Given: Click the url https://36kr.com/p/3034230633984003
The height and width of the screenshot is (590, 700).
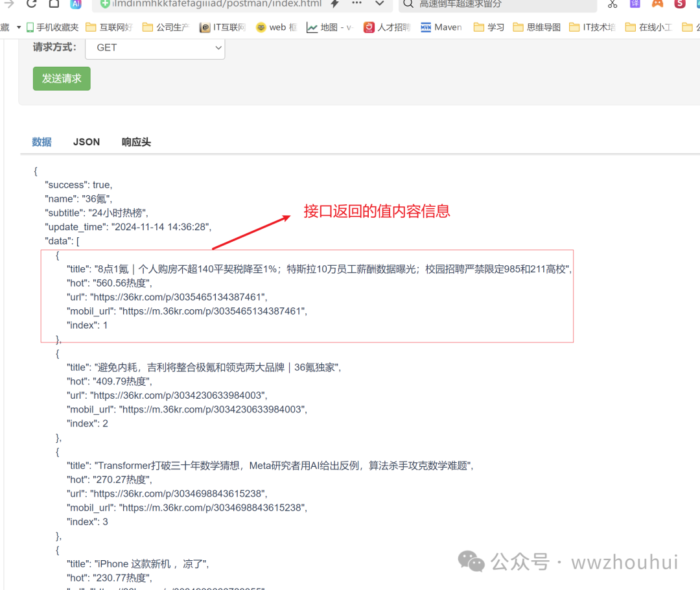Looking at the screenshot, I should 167,395.
